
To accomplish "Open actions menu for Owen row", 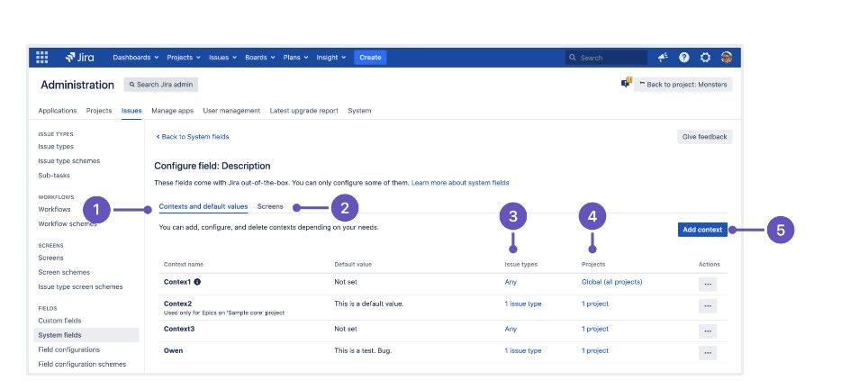I will pos(708,353).
